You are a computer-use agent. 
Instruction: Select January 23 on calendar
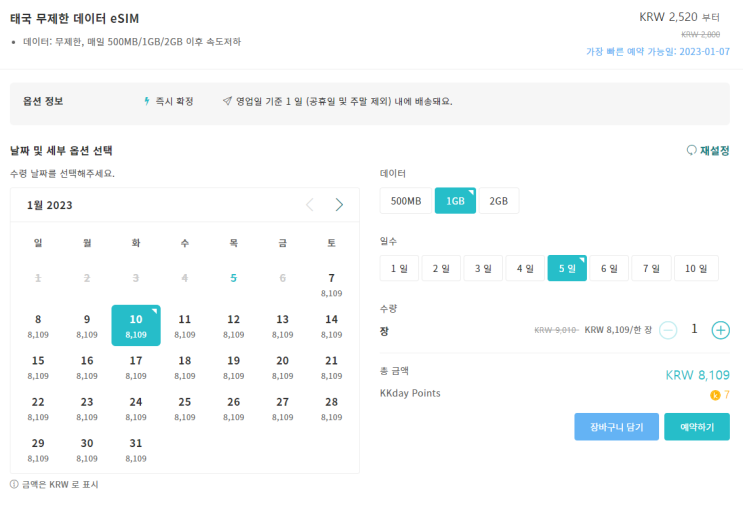[x=87, y=408]
